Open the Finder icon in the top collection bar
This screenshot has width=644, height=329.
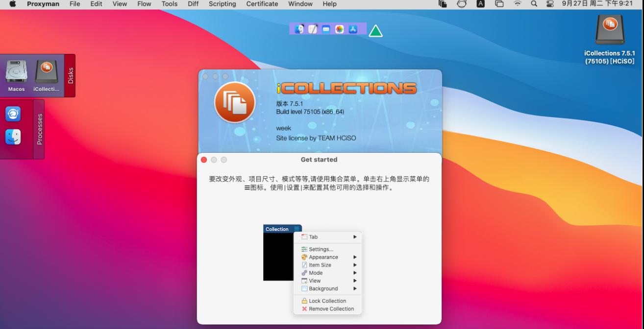(x=299, y=29)
